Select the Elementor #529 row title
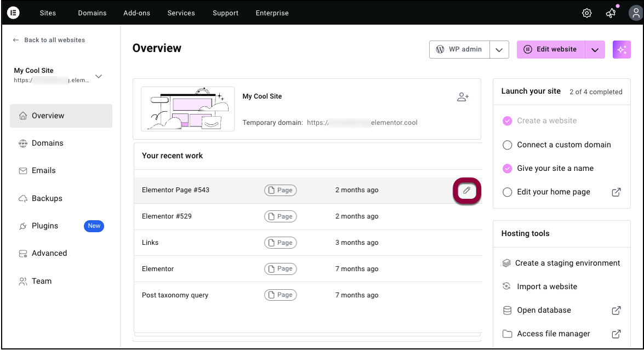The image size is (644, 350). pyautogui.click(x=167, y=217)
